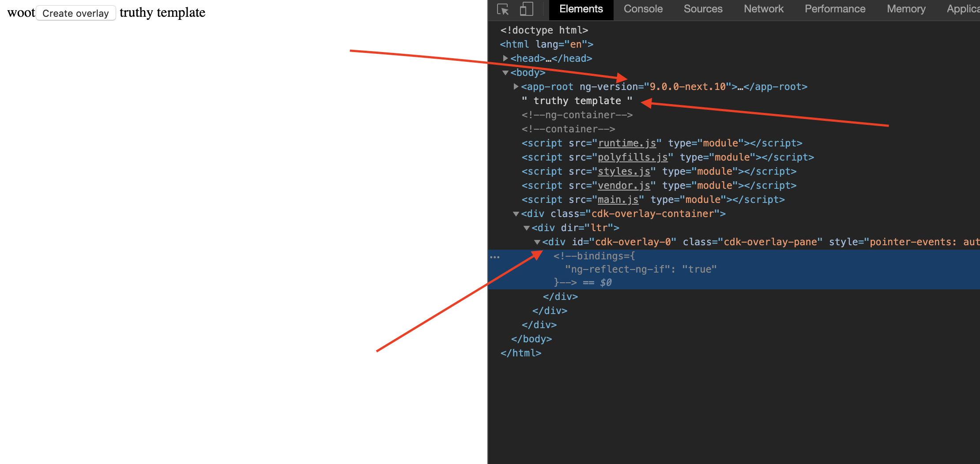The width and height of the screenshot is (980, 464).
Task: Select the container comment node
Action: 568,129
